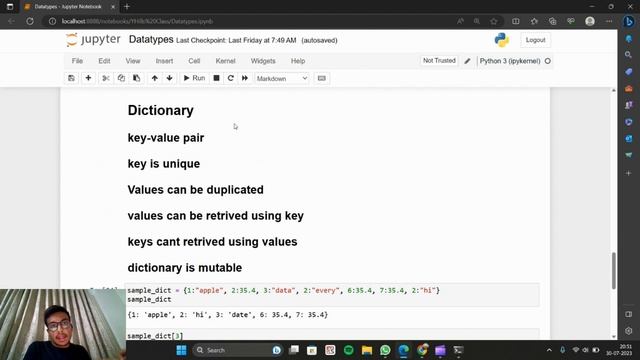Click the Jupyter logo
The image size is (640, 360).
click(x=93, y=40)
